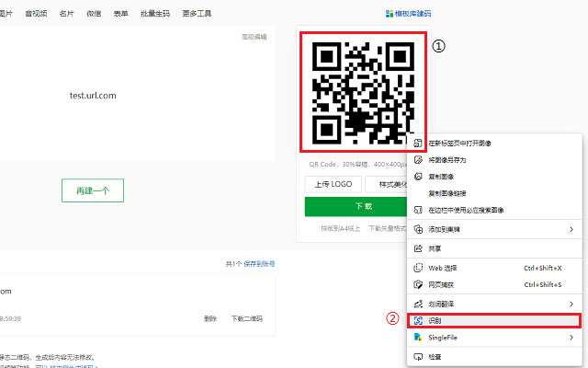This screenshot has height=368, width=588.
Task: Click the 排版到A4纸上 link
Action: tap(340, 228)
